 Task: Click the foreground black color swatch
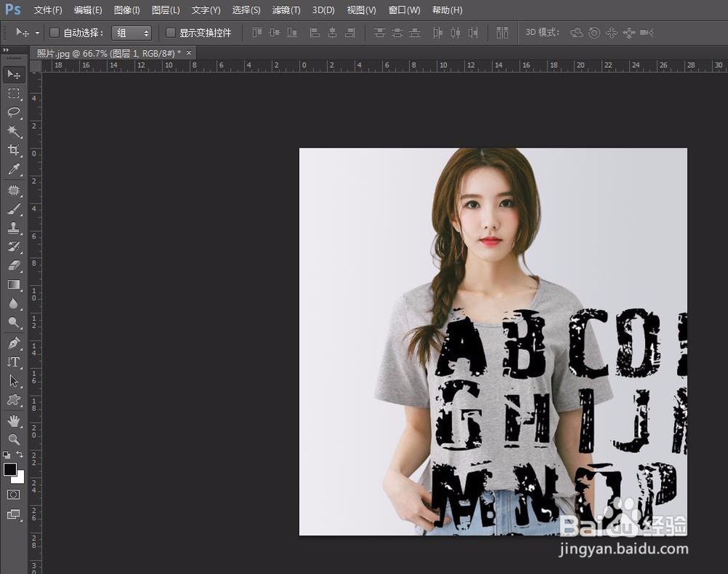tap(10, 469)
